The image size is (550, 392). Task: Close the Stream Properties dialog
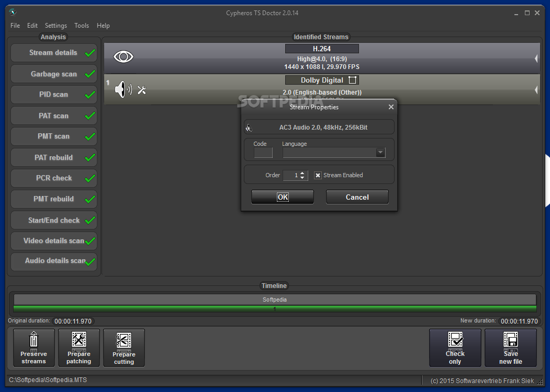click(x=391, y=107)
